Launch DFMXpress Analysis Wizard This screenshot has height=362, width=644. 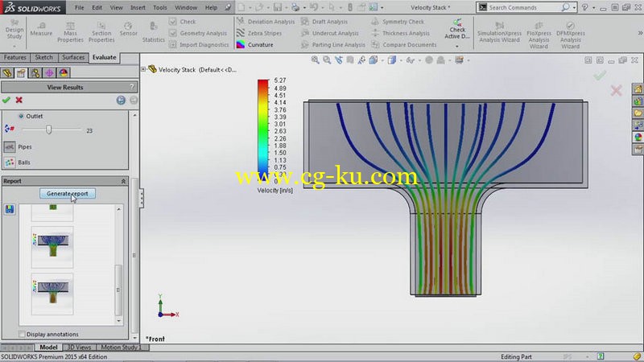click(571, 35)
